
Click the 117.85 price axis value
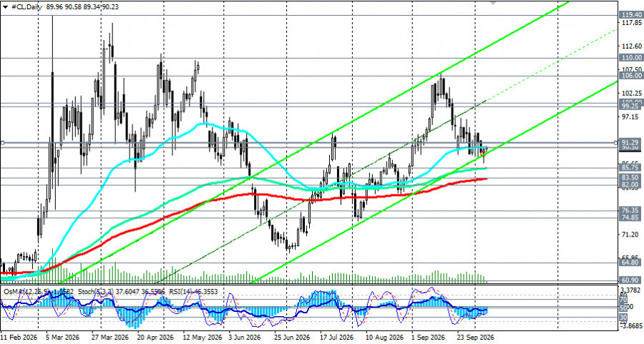click(x=632, y=23)
